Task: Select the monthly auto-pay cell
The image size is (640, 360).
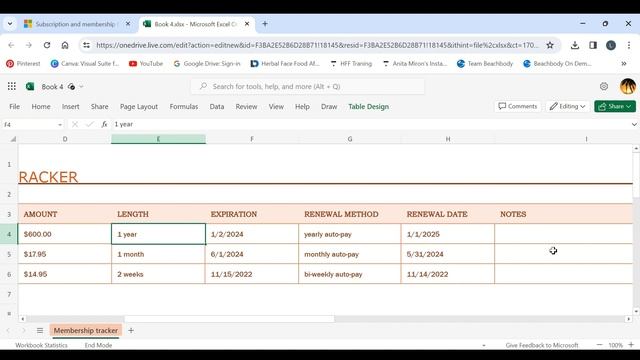Action: pyautogui.click(x=349, y=254)
